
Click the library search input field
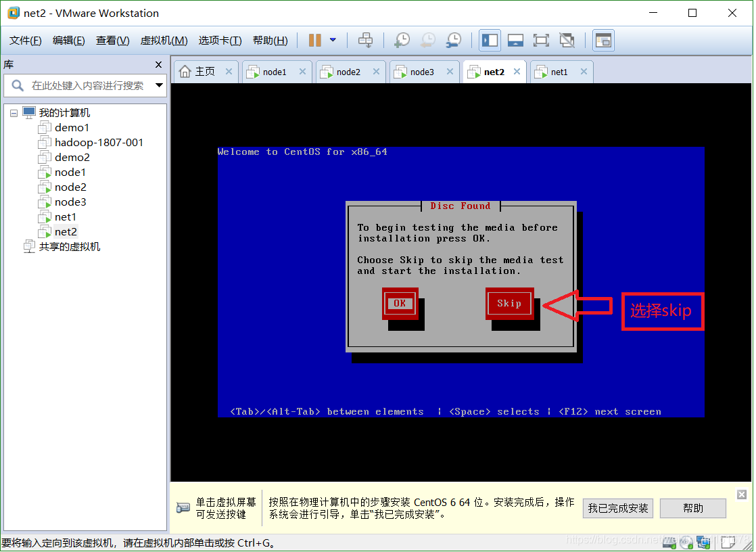[x=87, y=86]
